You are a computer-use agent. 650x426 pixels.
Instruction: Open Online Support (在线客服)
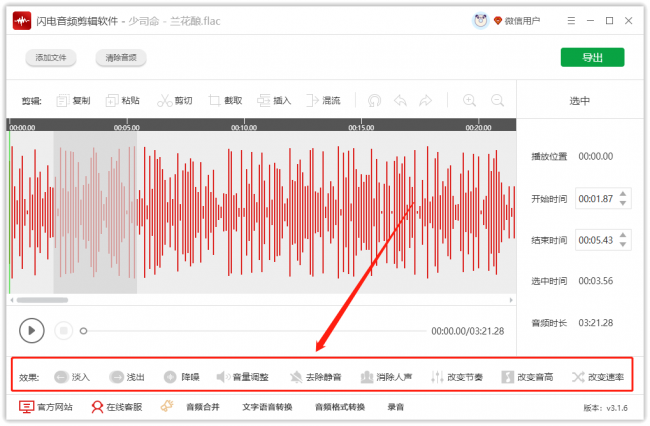tap(116, 407)
